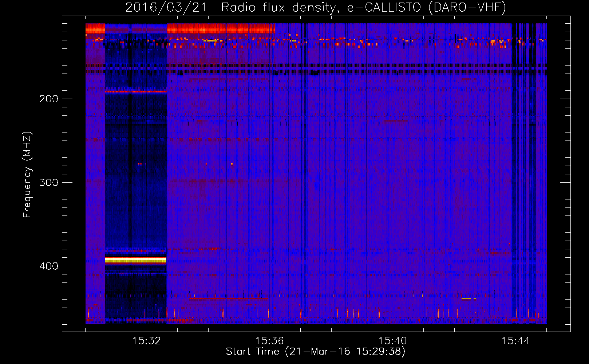Click the 'Start Time (21-Mar-16 15:29:38)' axis label

316,352
